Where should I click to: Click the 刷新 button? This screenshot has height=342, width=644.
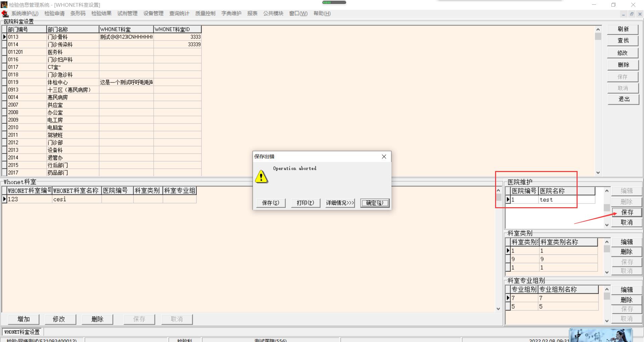coord(623,29)
